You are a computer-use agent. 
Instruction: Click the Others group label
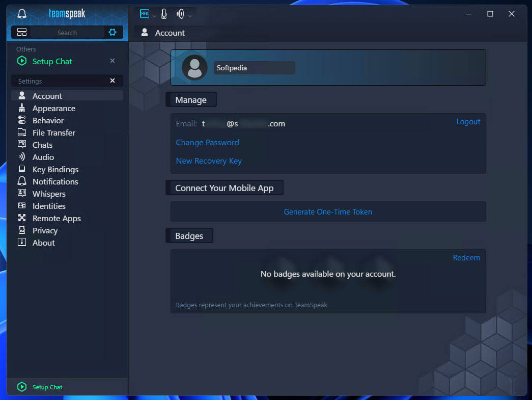point(26,49)
